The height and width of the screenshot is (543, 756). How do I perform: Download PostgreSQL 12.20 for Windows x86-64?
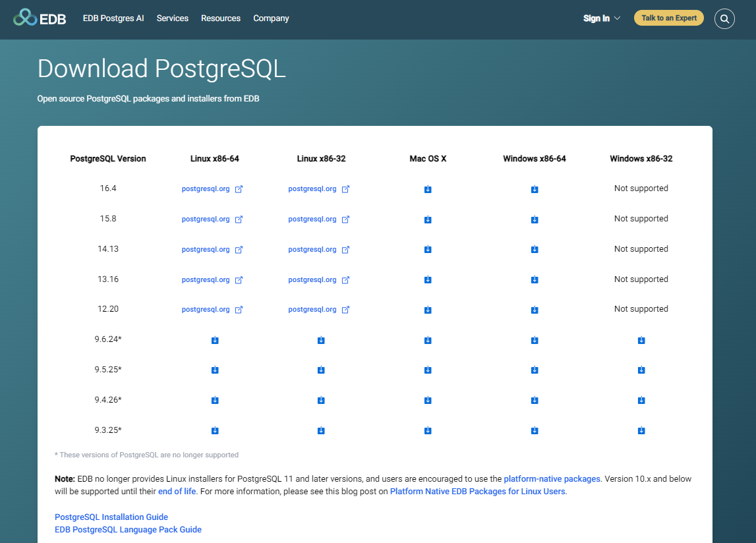(535, 310)
